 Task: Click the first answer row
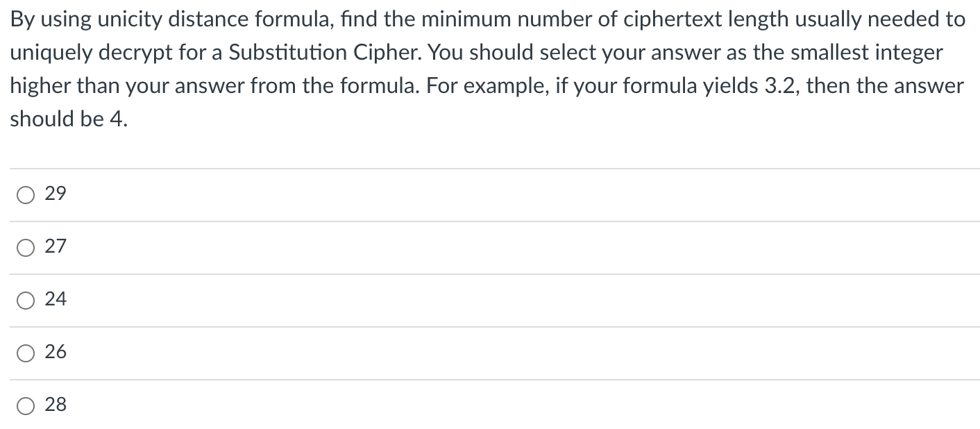click(x=486, y=194)
